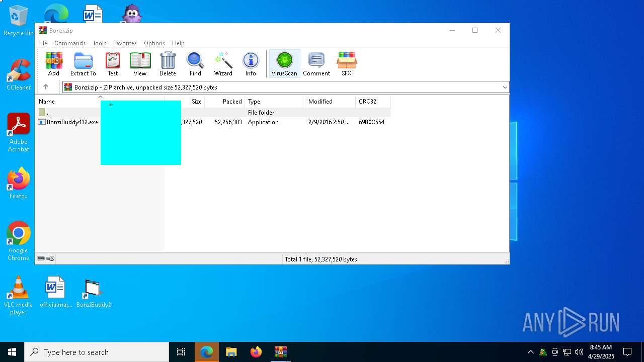Click the archive path text field
Screen dimensions: 644x362
[285, 87]
